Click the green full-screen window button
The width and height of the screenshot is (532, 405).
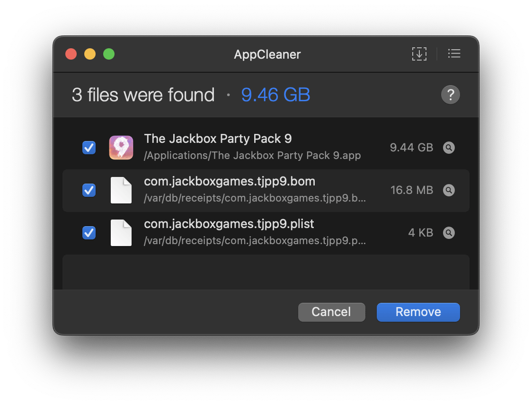(x=109, y=54)
